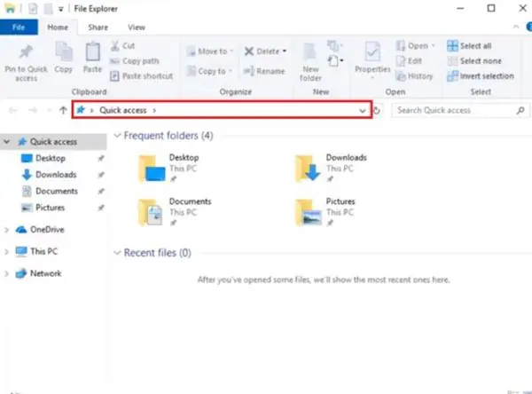532x394 pixels.
Task: Click the New folder icon
Action: (x=309, y=52)
